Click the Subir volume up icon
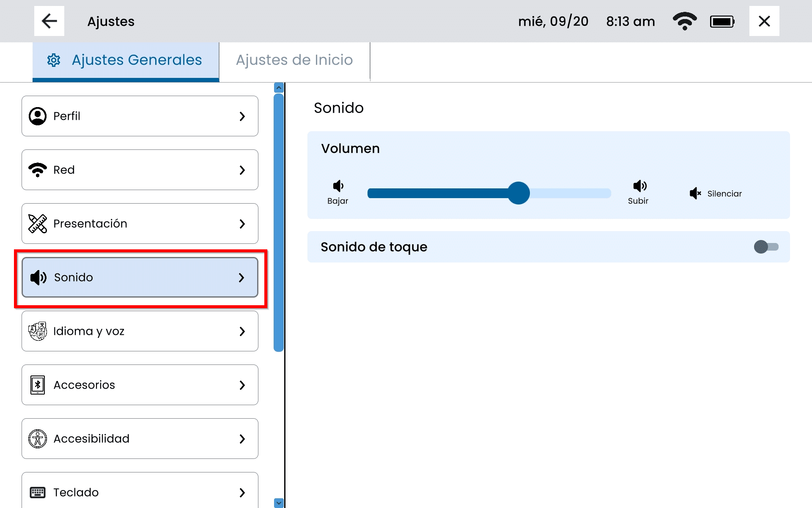Image resolution: width=812 pixels, height=508 pixels. [639, 186]
